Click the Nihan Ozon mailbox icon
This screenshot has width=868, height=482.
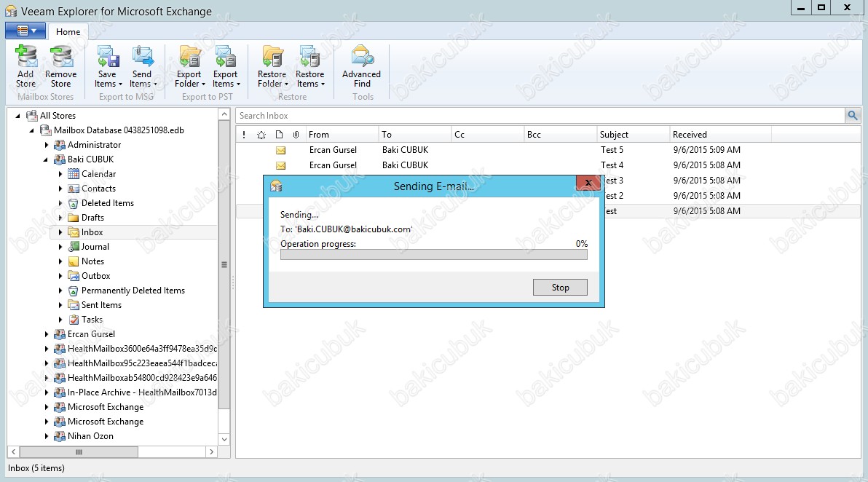point(59,436)
